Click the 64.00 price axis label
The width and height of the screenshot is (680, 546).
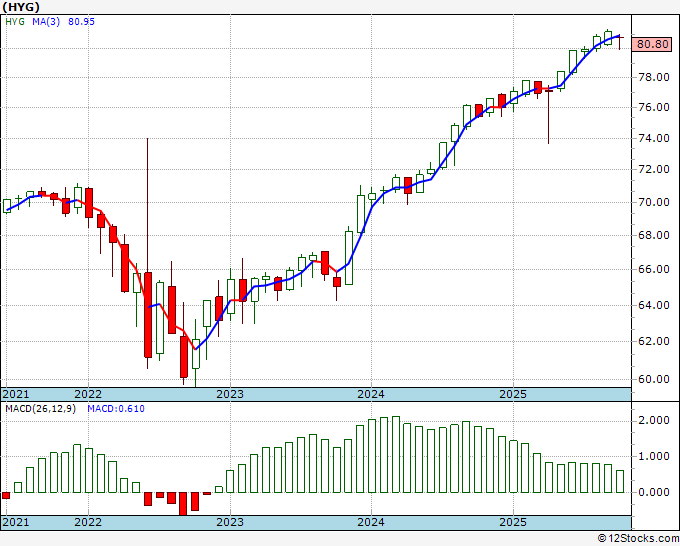(654, 305)
